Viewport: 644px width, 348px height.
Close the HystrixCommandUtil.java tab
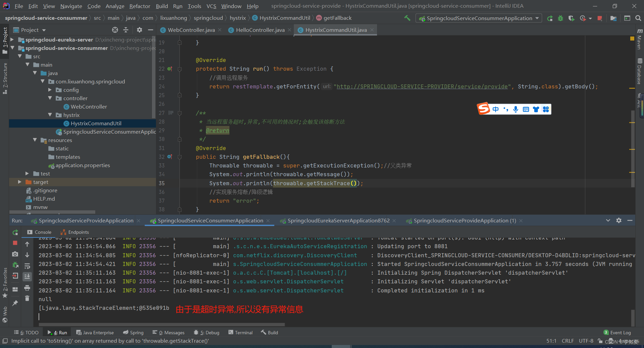(x=372, y=30)
